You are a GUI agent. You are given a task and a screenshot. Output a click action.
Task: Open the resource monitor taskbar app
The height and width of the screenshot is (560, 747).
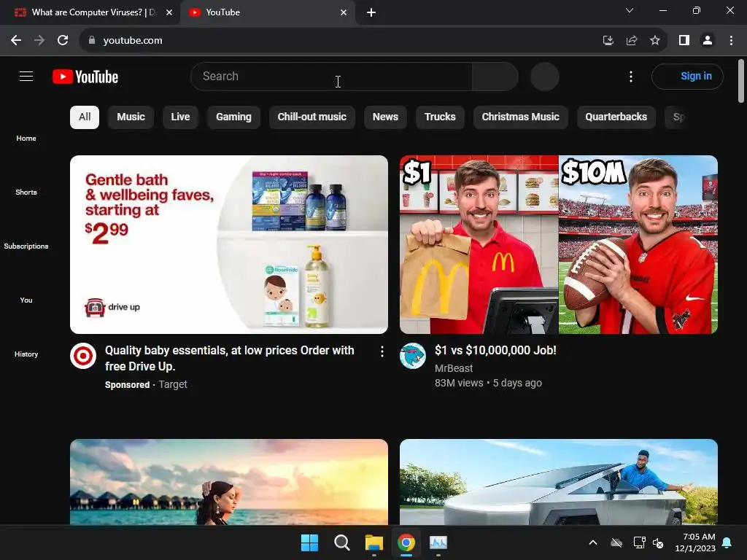click(438, 542)
